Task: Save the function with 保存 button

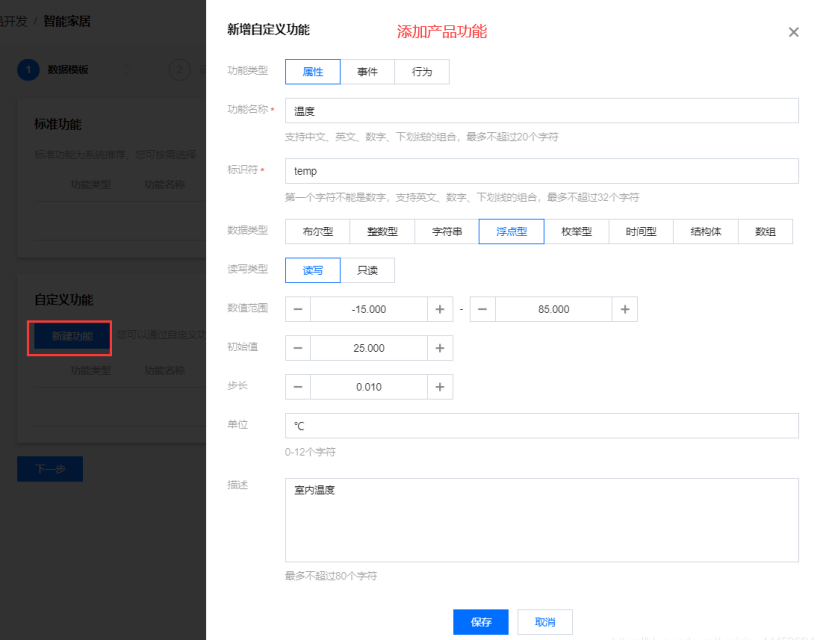Action: (x=480, y=622)
